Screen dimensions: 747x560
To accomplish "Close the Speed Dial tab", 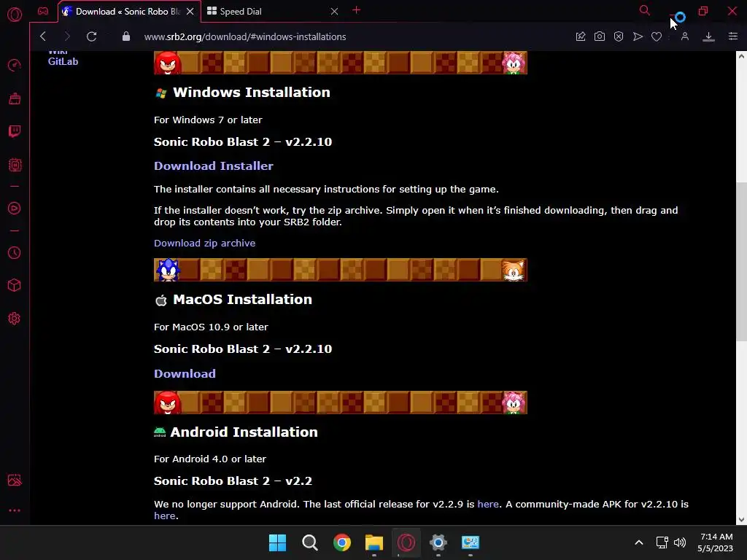I will pyautogui.click(x=334, y=12).
